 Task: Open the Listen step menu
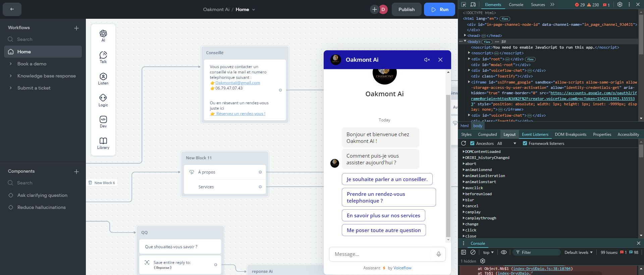103,79
